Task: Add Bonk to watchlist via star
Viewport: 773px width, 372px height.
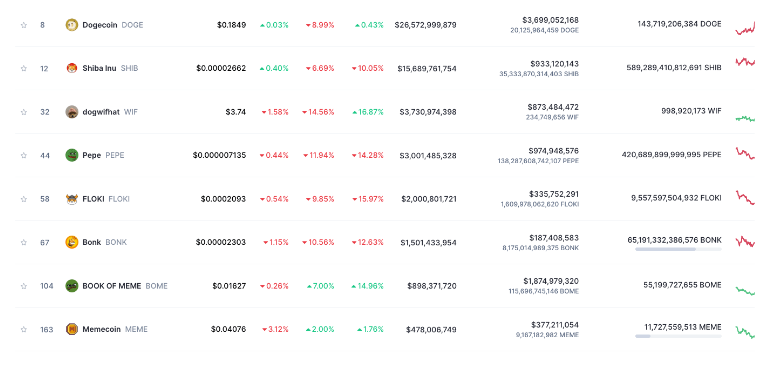Action: 24,242
